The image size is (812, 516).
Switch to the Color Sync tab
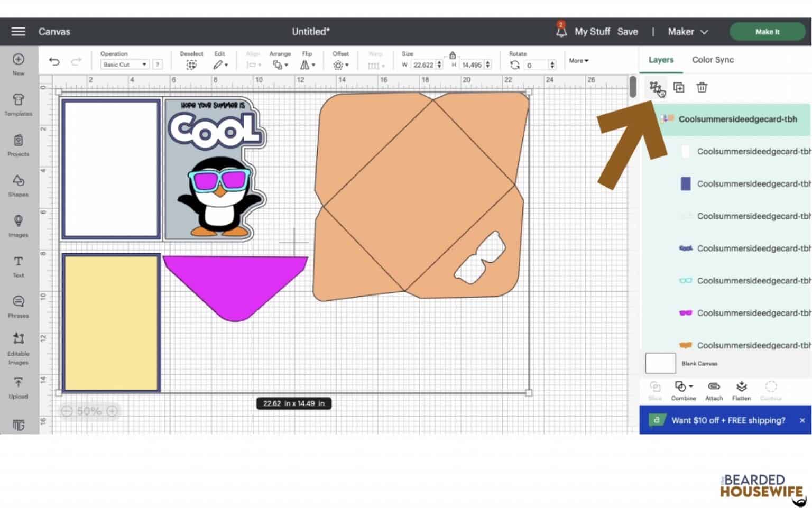click(x=712, y=60)
